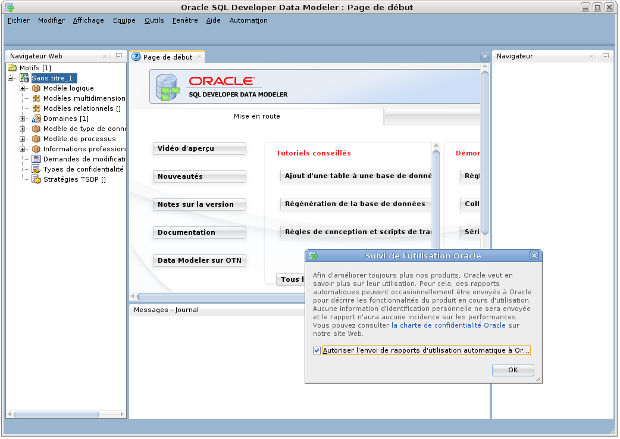Open the tab list dropdown arrow

pyautogui.click(x=484, y=57)
